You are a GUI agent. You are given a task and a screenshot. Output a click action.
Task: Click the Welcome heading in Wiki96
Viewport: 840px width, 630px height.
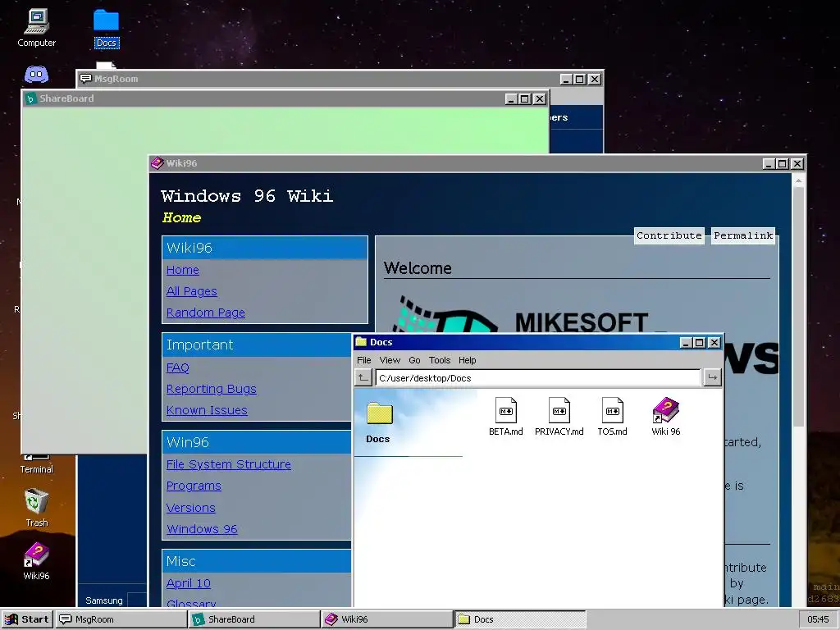pos(418,268)
